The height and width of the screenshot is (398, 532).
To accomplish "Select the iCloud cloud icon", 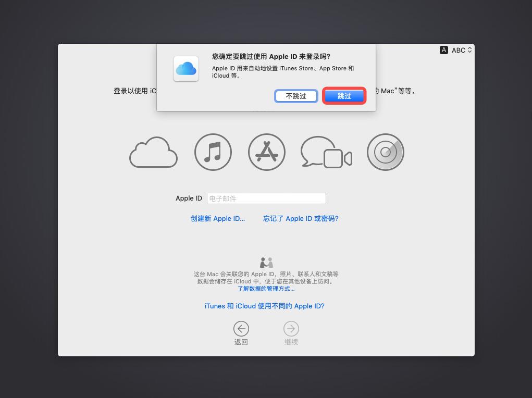I will pyautogui.click(x=153, y=152).
